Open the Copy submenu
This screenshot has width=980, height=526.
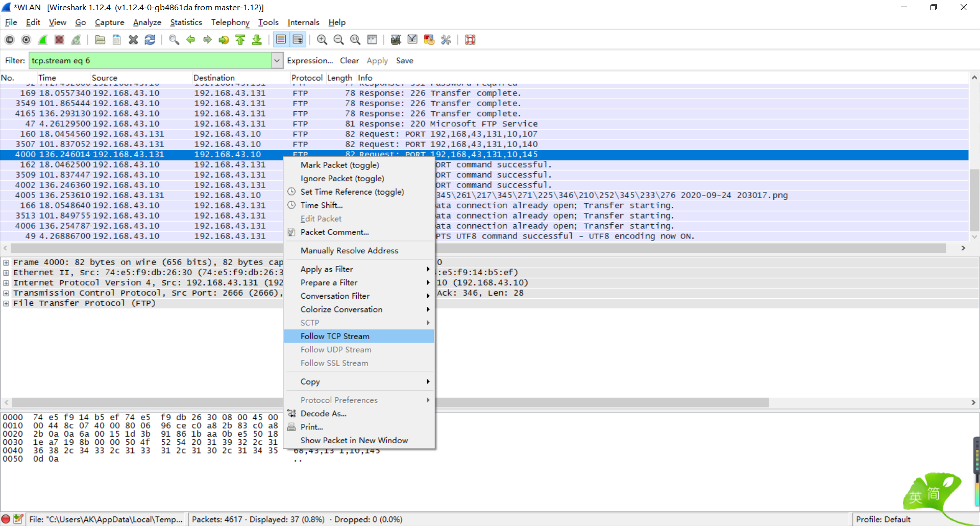tap(359, 381)
